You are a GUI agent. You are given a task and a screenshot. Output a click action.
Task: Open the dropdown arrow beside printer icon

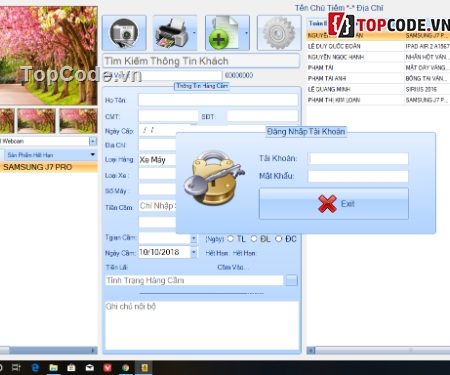coord(194,33)
